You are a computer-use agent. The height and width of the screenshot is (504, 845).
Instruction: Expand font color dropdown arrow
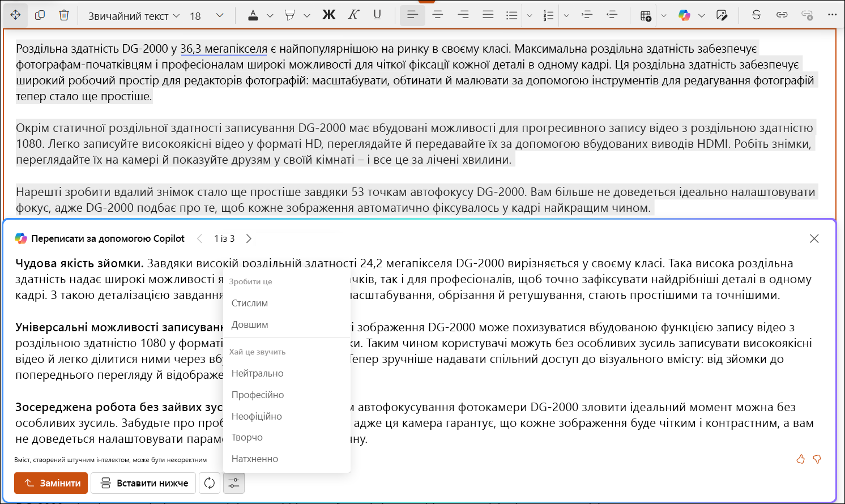click(x=270, y=16)
